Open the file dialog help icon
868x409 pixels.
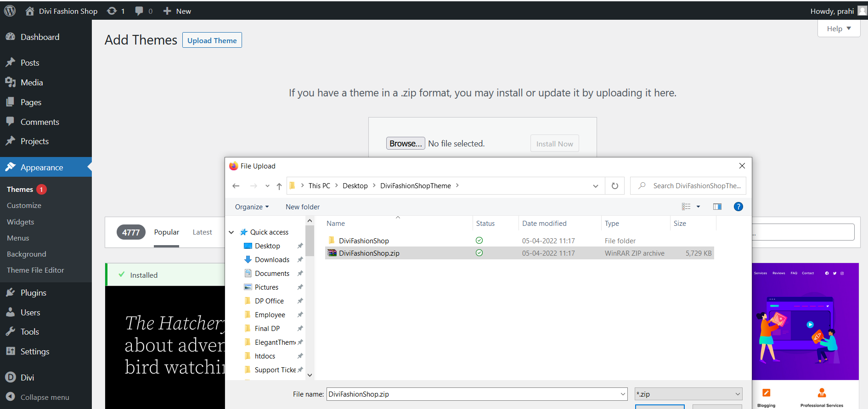tap(738, 207)
